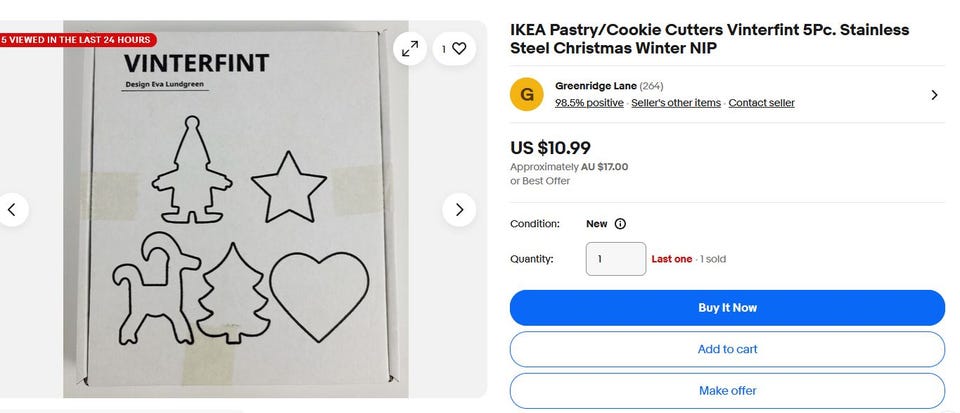Open the 98.5% positive feedback link
The image size is (960, 413).
[x=589, y=103]
